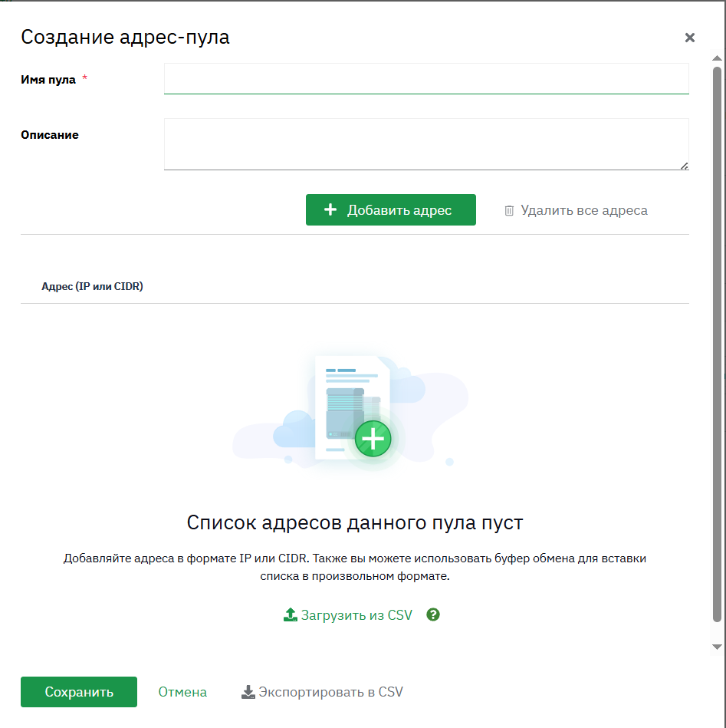The height and width of the screenshot is (728, 726).
Task: Click the scrollbar down arrow
Action: (717, 647)
